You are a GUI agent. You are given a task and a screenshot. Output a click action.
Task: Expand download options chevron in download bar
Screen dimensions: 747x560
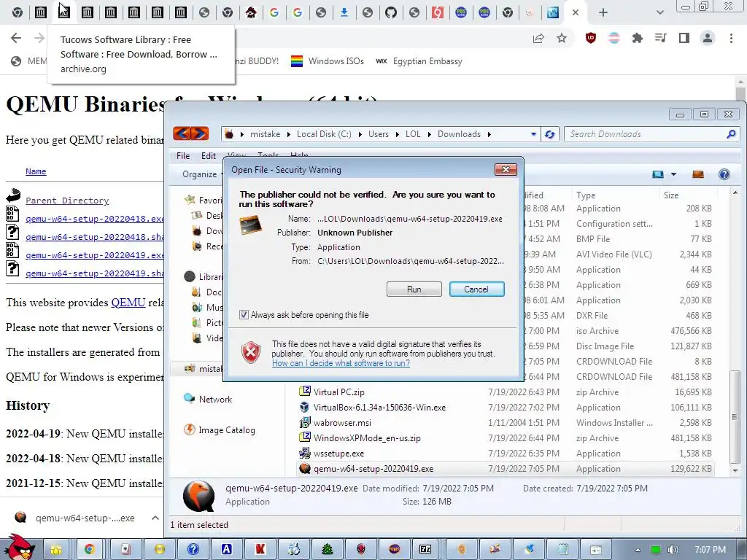point(155,518)
